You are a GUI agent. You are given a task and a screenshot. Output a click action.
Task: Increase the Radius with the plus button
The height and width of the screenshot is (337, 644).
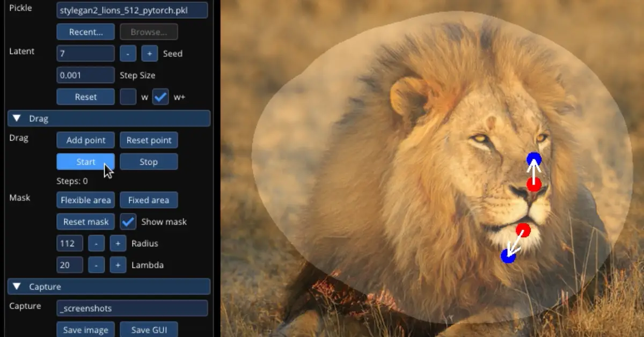click(x=118, y=243)
